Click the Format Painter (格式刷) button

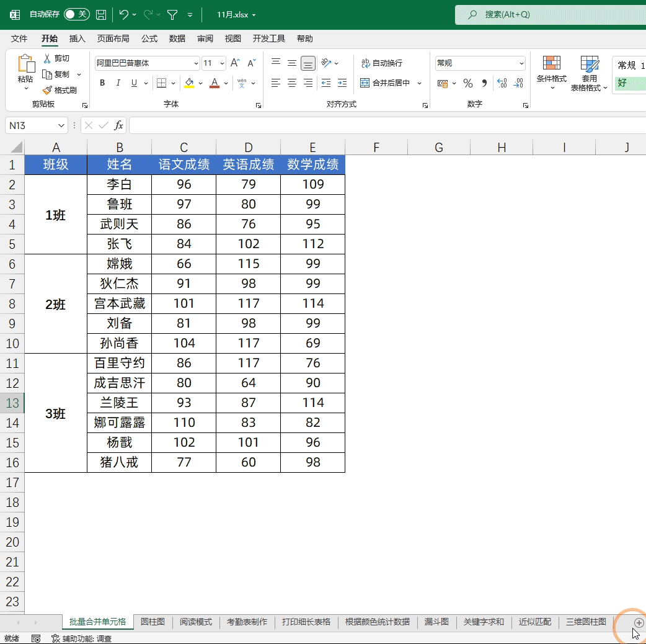click(x=60, y=90)
